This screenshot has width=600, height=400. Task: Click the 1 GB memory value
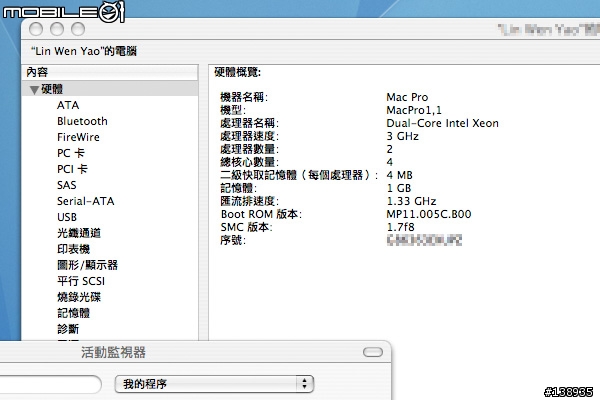coord(399,188)
